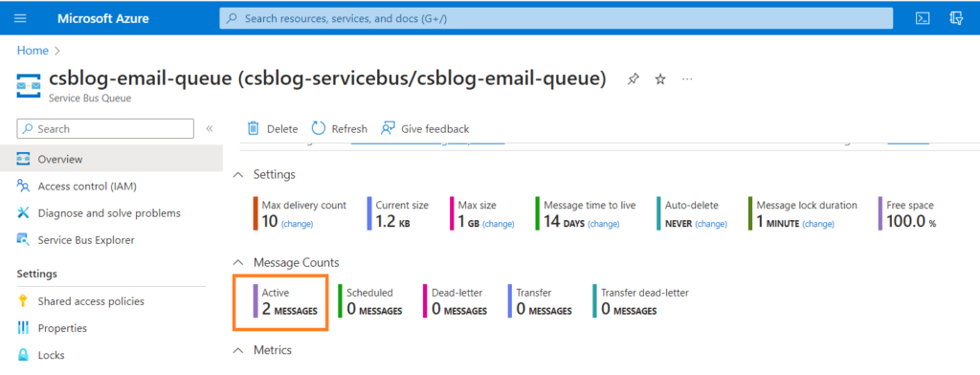The image size is (980, 375).
Task: Click the Overview sidebar icon
Action: tap(23, 159)
